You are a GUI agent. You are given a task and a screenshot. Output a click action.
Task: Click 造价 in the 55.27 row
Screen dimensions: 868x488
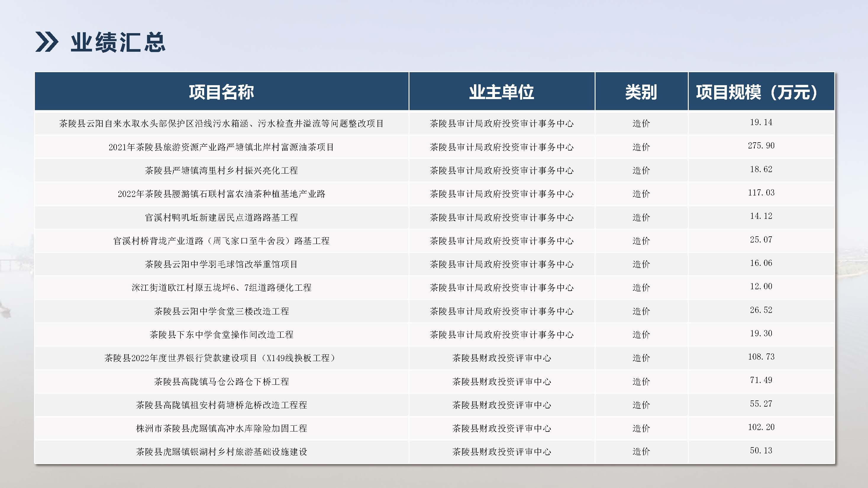(x=641, y=405)
